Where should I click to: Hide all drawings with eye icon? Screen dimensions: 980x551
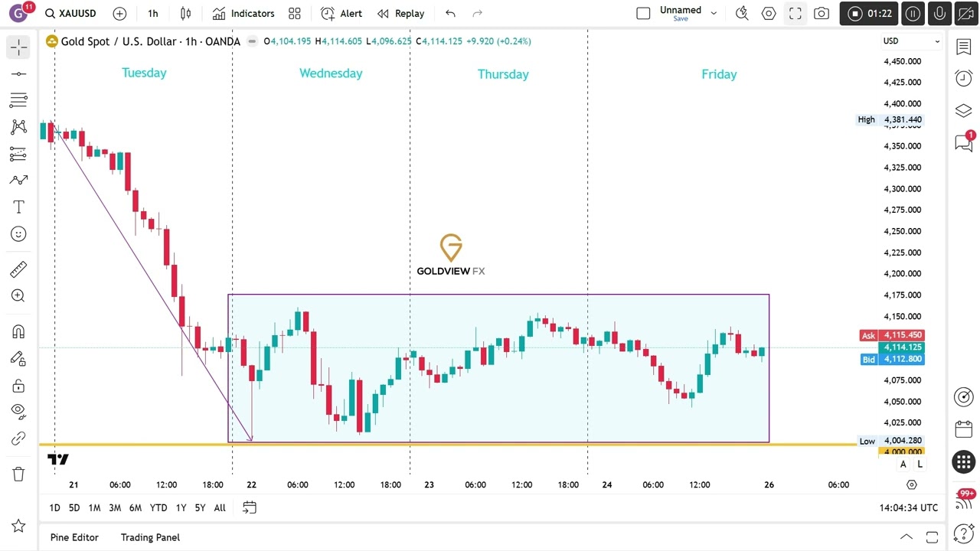(18, 412)
